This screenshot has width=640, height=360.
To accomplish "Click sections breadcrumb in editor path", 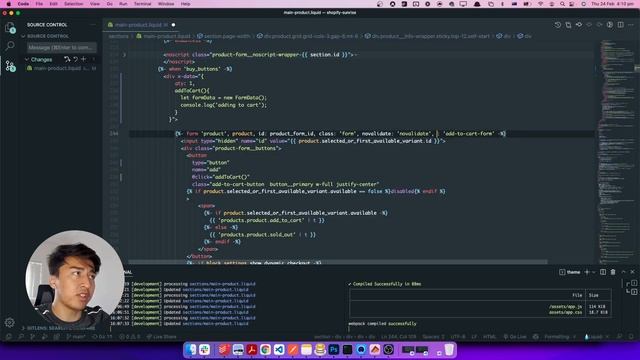I will click(x=118, y=36).
